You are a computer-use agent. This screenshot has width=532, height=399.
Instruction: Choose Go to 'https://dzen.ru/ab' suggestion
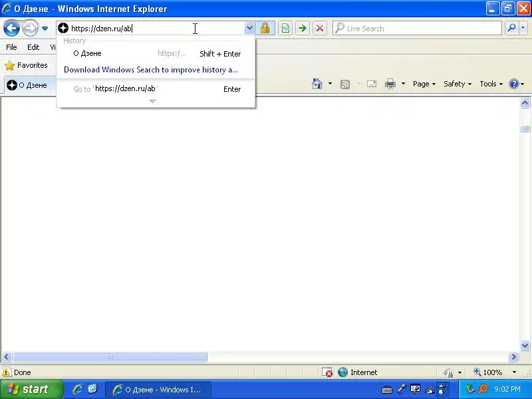[x=156, y=89]
